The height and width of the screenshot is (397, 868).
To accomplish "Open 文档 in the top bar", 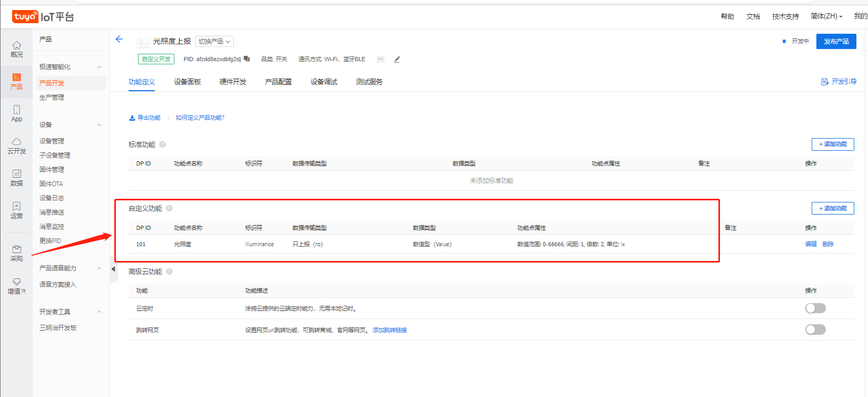I will tap(753, 16).
